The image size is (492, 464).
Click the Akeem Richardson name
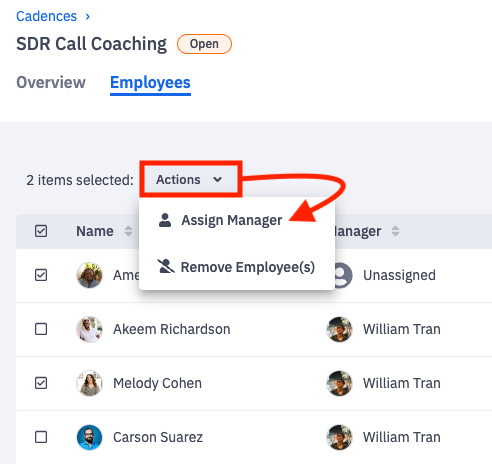point(172,329)
